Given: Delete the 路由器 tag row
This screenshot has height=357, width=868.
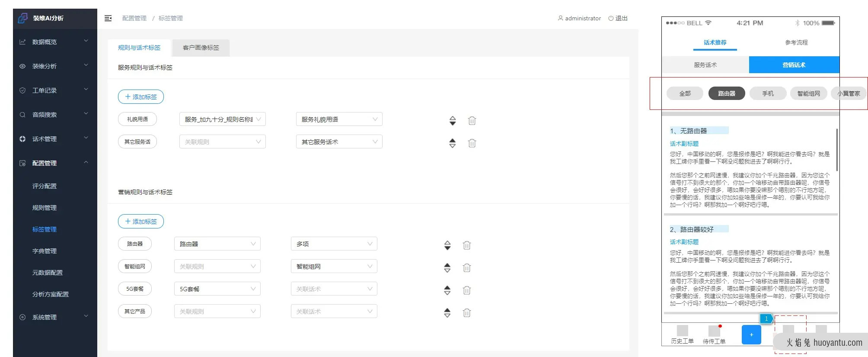Looking at the screenshot, I should (467, 245).
